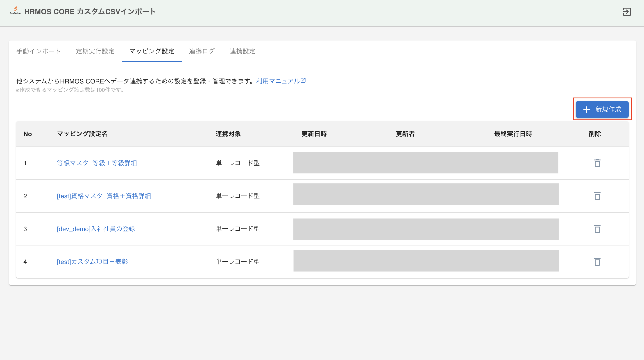Open the 利用マニュアル link
Viewport: 644px width, 360px height.
278,81
